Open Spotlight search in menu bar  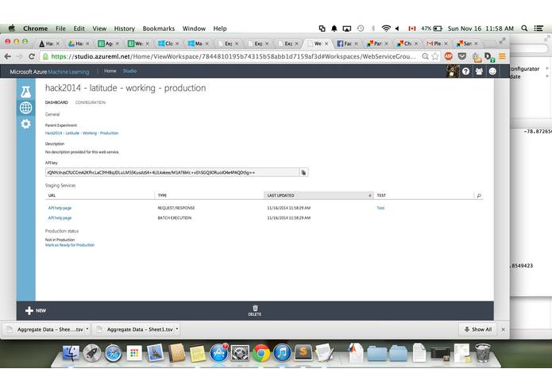524,29
